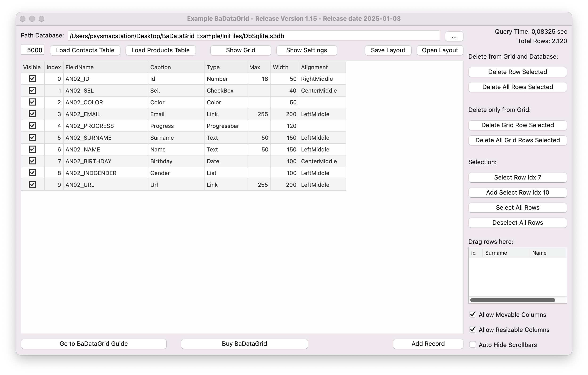
Task: Toggle Visible checkbox for AN02_INDGENDER row
Action: point(32,173)
